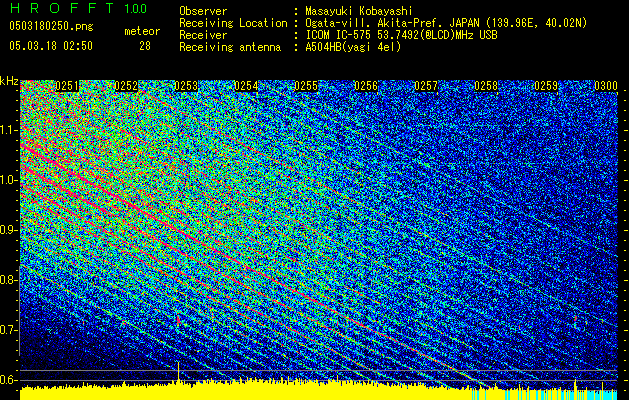The width and height of the screenshot is (629, 400).
Task: Click observer name Masayuki Kobayashi
Action: (x=359, y=11)
